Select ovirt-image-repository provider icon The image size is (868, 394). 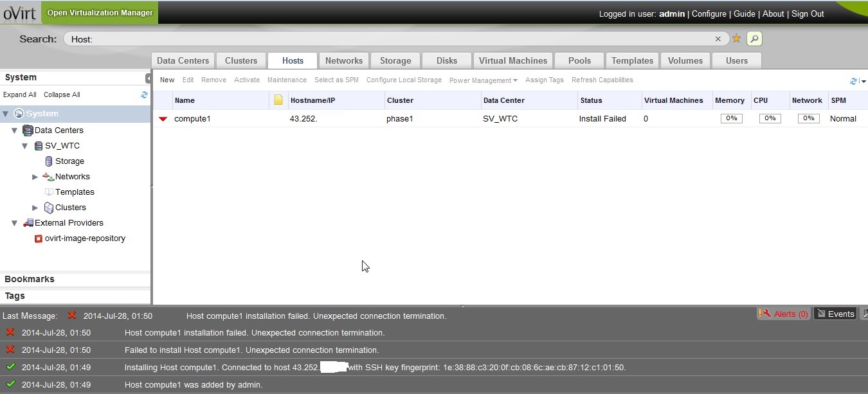[39, 238]
